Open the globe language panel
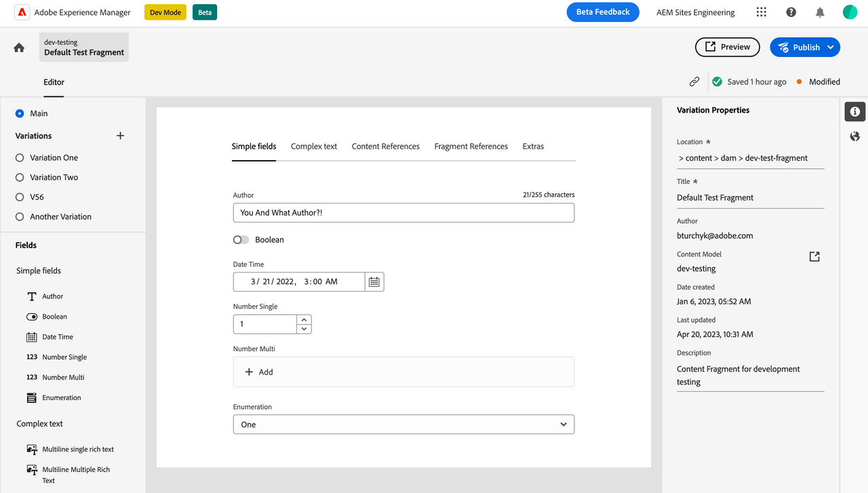The height and width of the screenshot is (493, 868). pos(854,136)
